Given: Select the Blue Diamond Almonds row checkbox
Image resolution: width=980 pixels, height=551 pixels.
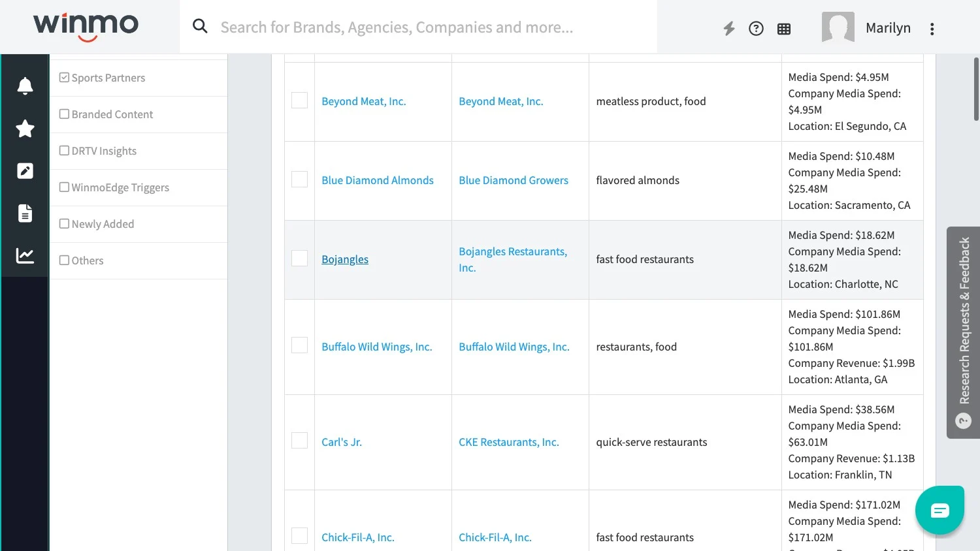Looking at the screenshot, I should 299,180.
